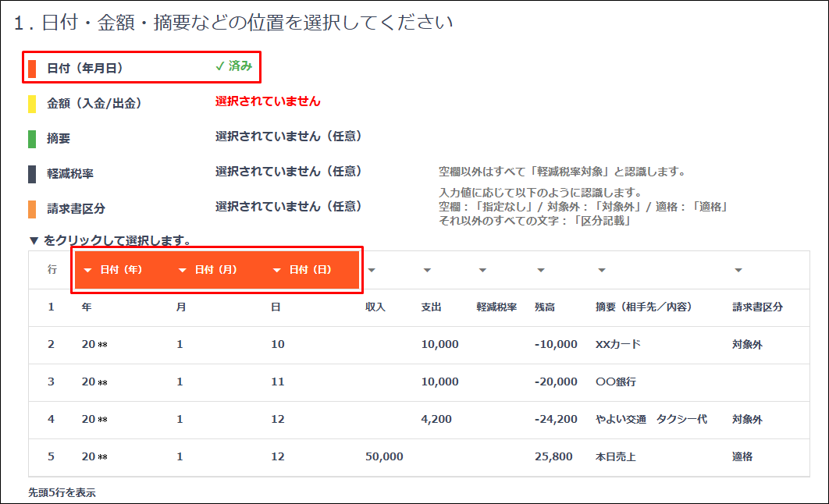The width and height of the screenshot is (829, 504).
Task: Click the 適格 cell in row 5
Action: 742,457
